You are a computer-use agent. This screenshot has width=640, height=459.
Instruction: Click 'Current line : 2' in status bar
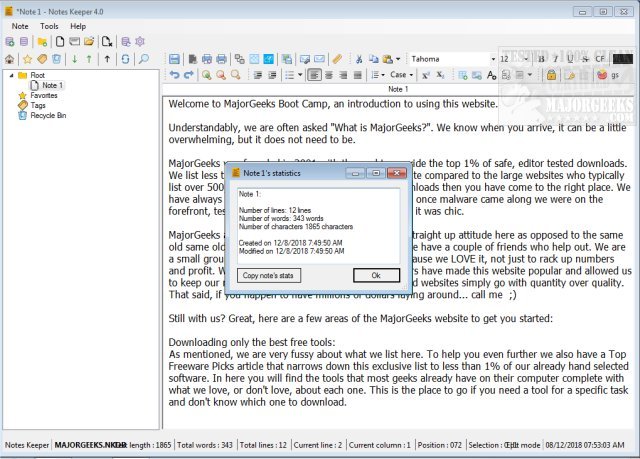tap(318, 445)
